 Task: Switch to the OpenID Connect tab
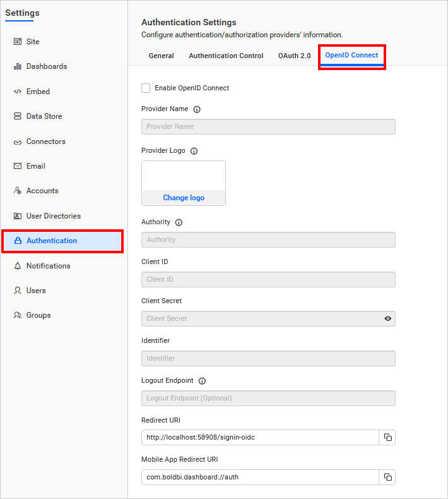pyautogui.click(x=351, y=56)
